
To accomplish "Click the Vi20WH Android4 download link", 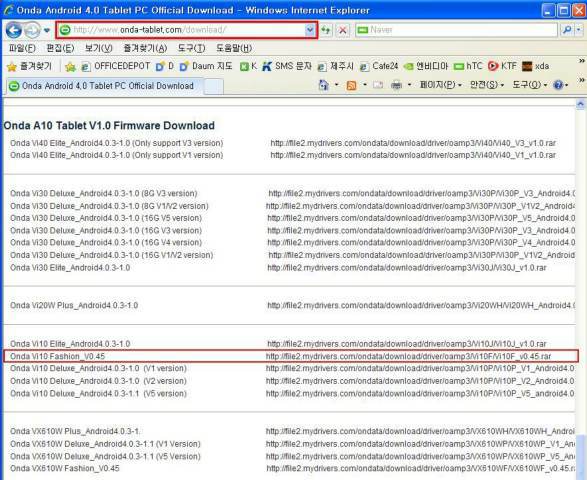I will 421,306.
